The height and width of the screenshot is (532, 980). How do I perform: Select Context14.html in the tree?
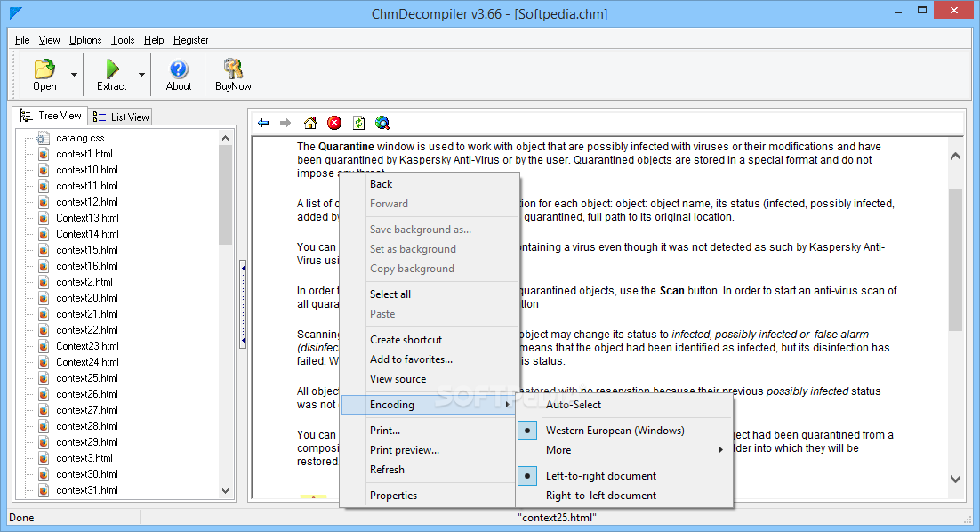87,234
